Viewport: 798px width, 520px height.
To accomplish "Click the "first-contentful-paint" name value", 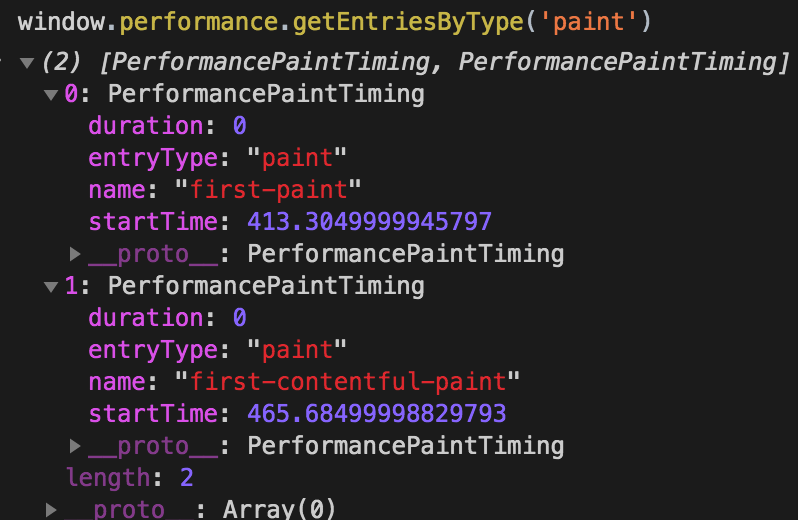I will [x=348, y=382].
